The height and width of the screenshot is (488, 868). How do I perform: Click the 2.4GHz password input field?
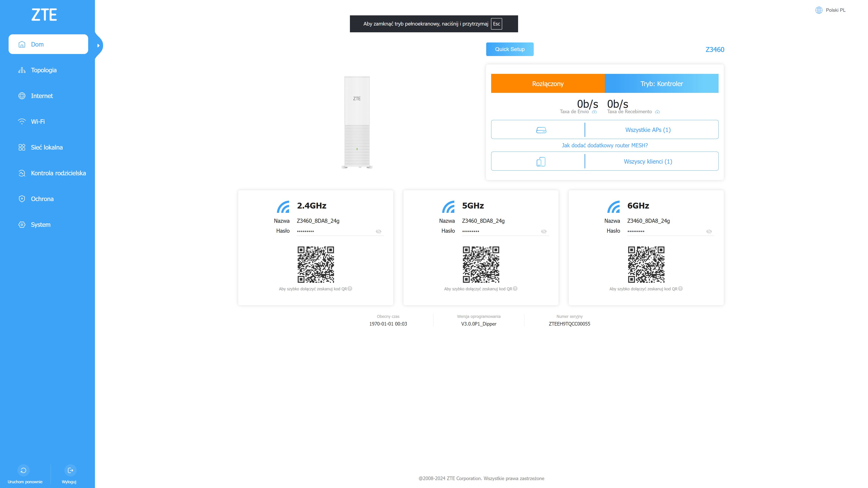(x=334, y=231)
